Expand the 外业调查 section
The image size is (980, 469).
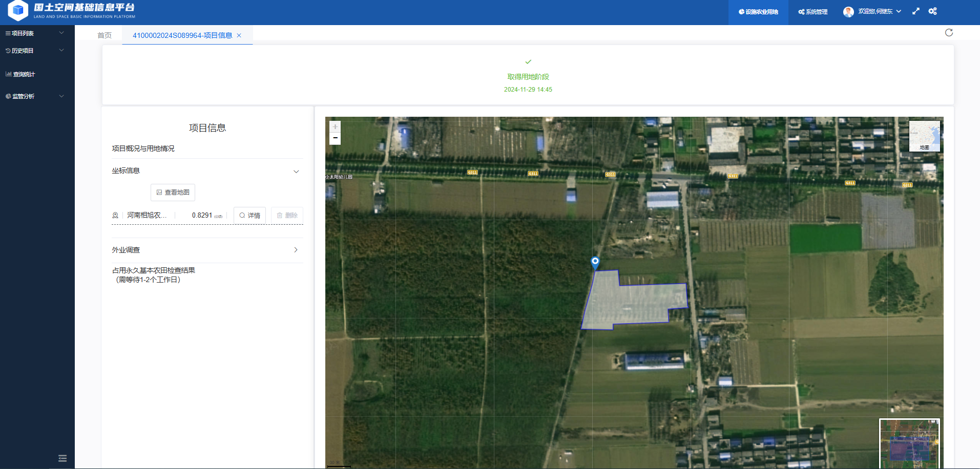coord(296,250)
